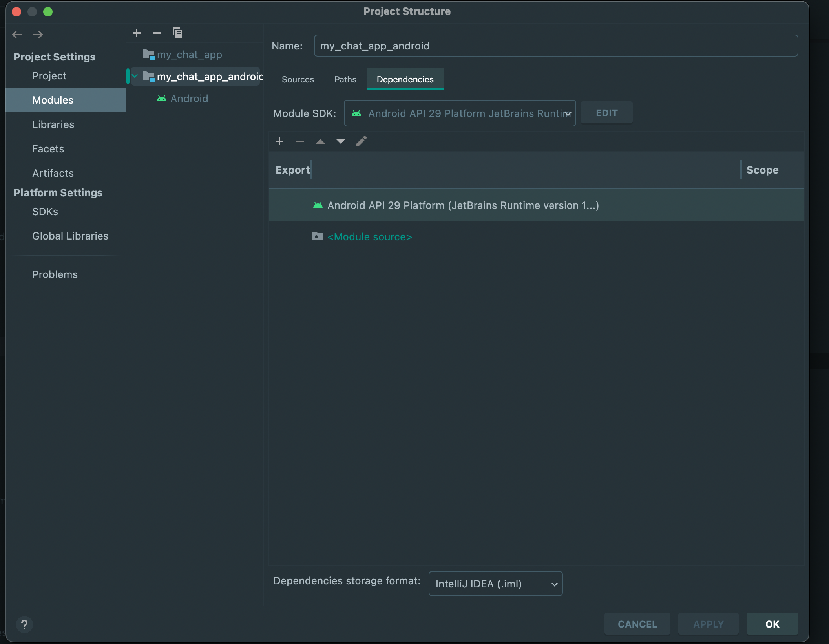Open Libraries in Project Settings
Viewport: 829px width, 644px height.
click(x=53, y=124)
